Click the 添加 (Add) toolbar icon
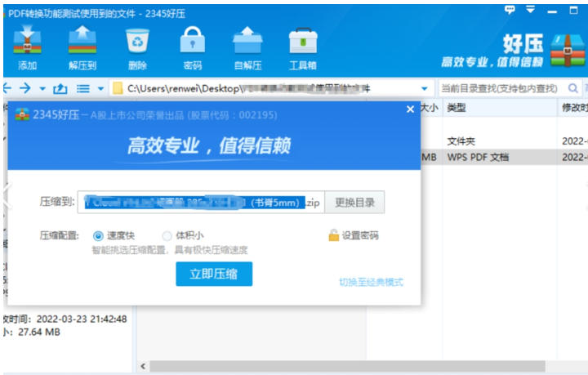This screenshot has height=375, width=588. click(x=27, y=47)
